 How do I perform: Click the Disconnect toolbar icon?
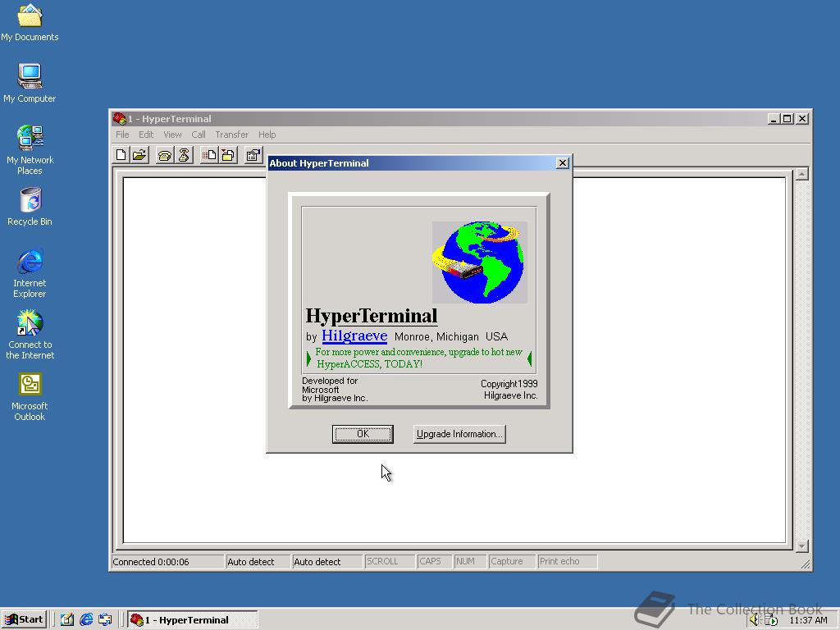(x=184, y=155)
